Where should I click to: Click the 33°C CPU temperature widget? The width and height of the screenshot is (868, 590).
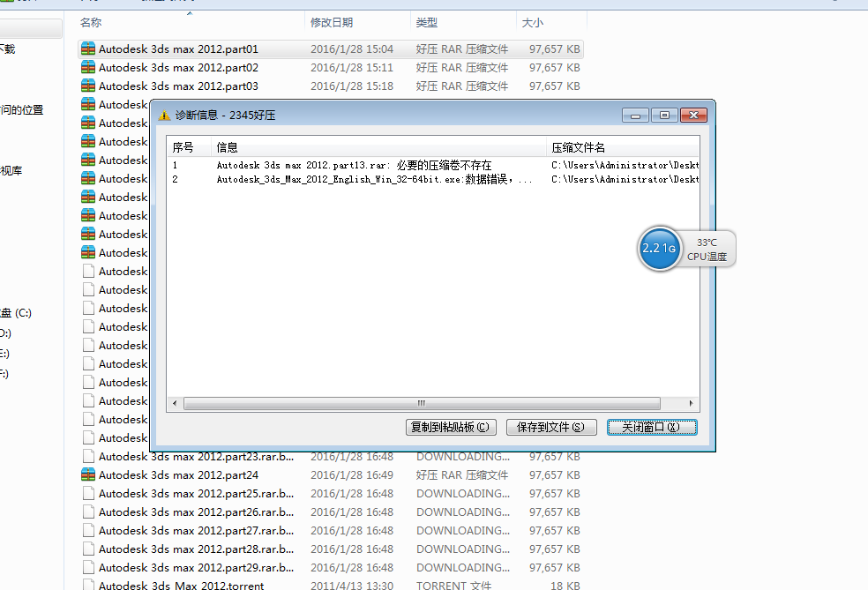coord(707,250)
